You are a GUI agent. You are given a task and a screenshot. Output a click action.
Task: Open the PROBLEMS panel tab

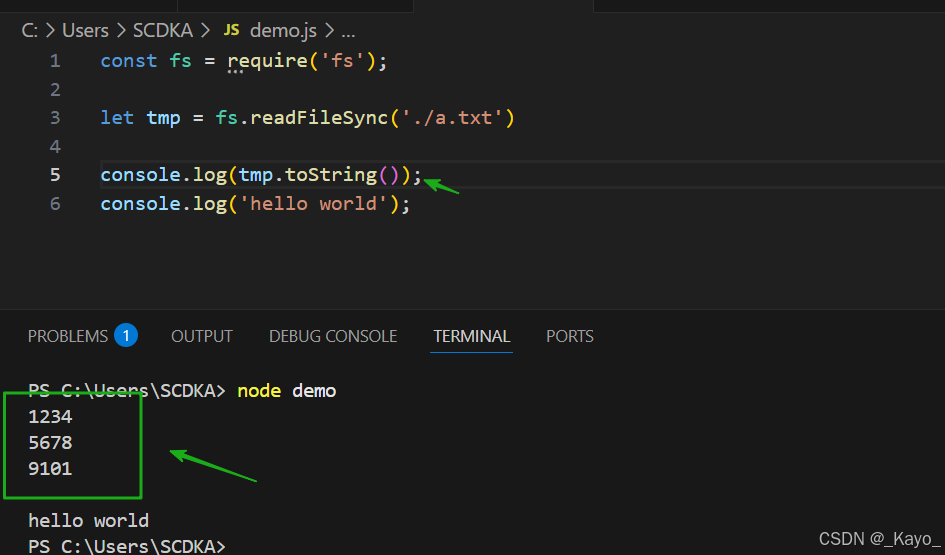coord(68,336)
